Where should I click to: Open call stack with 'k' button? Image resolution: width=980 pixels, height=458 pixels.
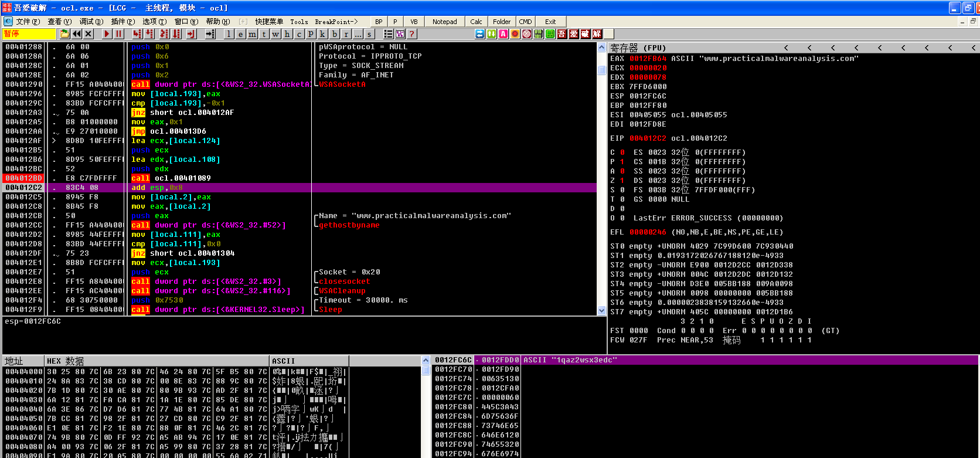click(x=322, y=34)
